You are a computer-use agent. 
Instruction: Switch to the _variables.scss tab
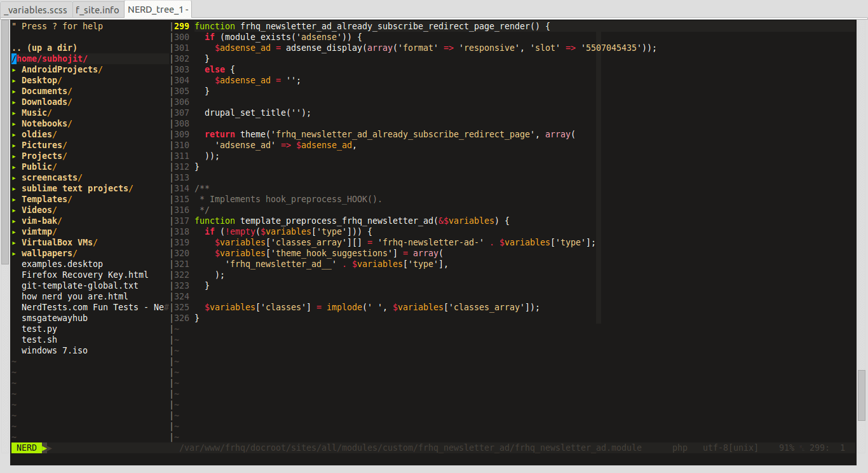36,10
